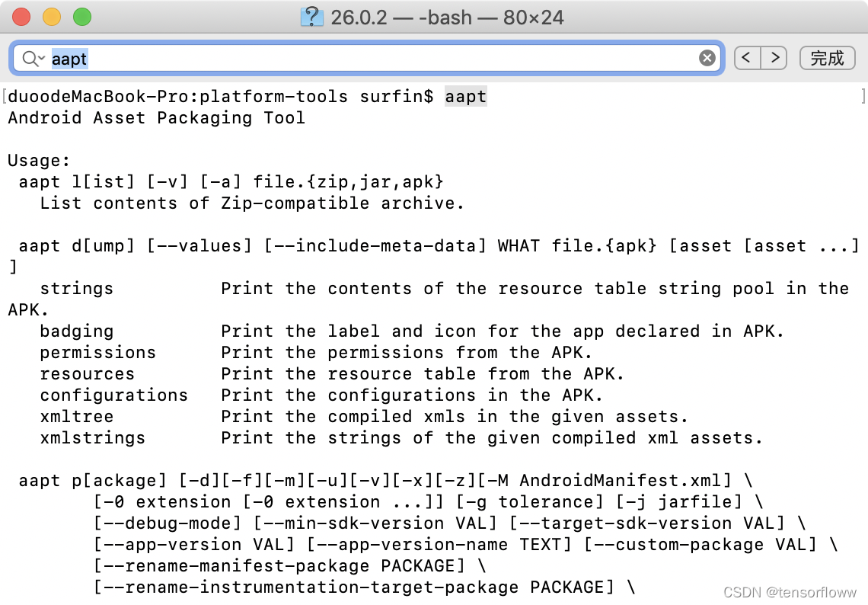868x605 pixels.
Task: Click the 'configurations' dump option
Action: pos(114,395)
